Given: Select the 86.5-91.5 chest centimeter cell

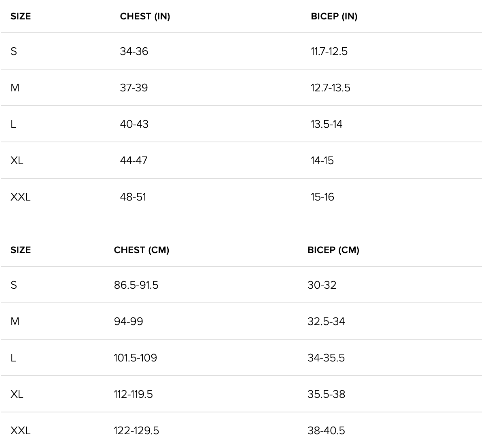Looking at the screenshot, I should (x=136, y=285).
